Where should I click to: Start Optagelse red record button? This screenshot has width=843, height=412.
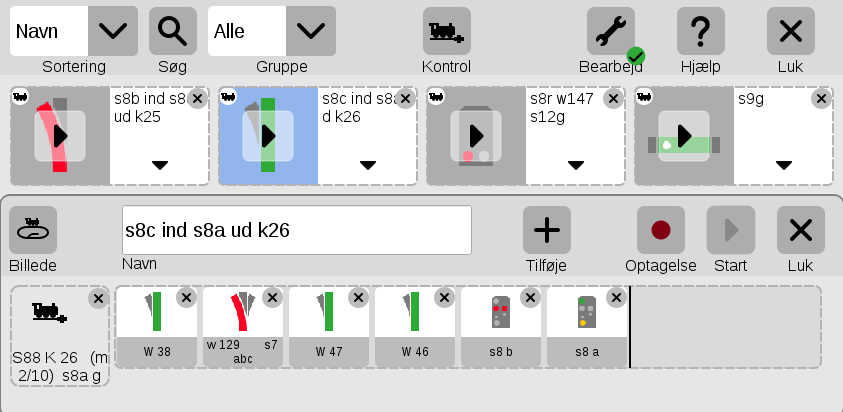[x=661, y=230]
